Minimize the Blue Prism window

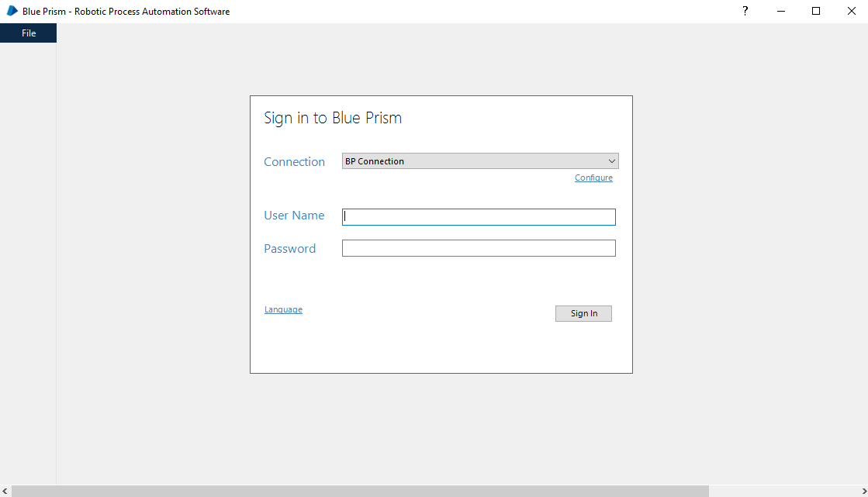tap(780, 11)
